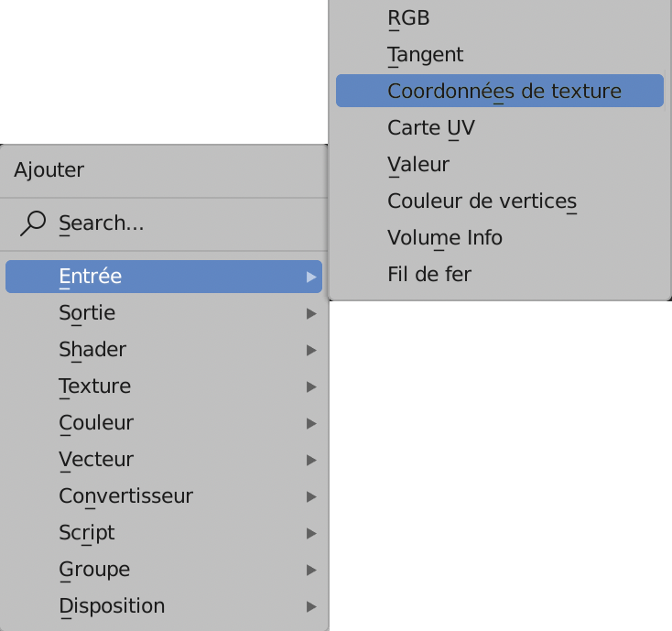Open the Vecteur submenu
Screen dimensions: 672x631
click(x=96, y=460)
